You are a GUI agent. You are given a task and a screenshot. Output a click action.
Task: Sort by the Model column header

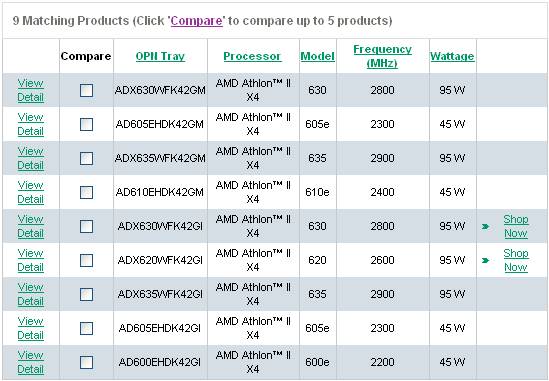click(318, 56)
